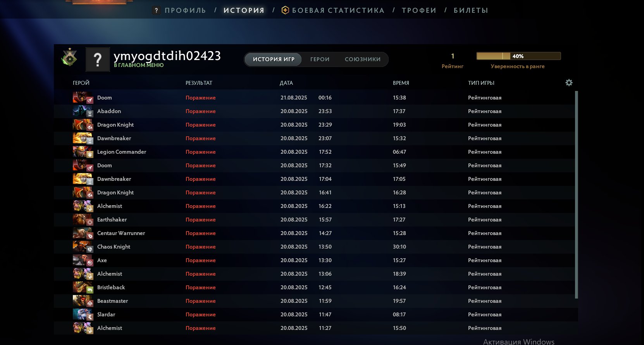
Task: Open the Трофеи tab
Action: click(x=419, y=10)
